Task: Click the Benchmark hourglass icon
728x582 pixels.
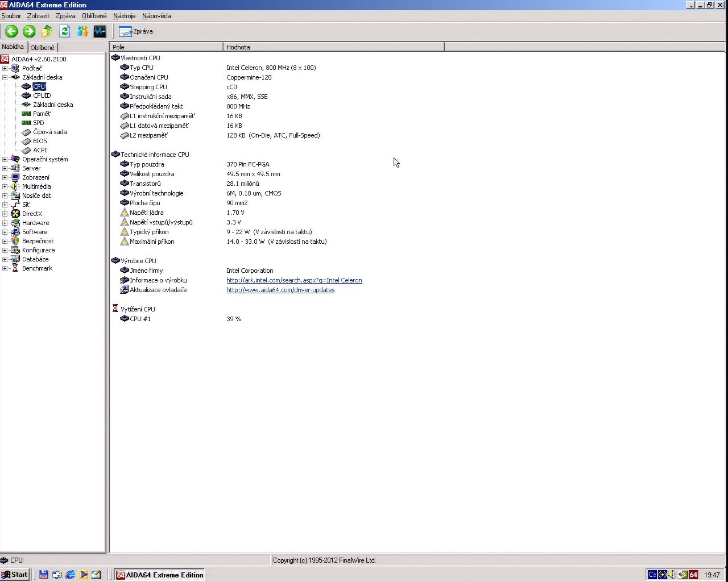Action: point(15,268)
